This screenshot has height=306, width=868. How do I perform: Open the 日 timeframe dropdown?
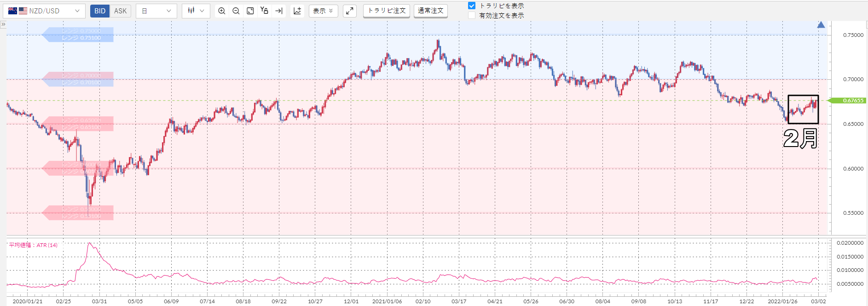156,11
